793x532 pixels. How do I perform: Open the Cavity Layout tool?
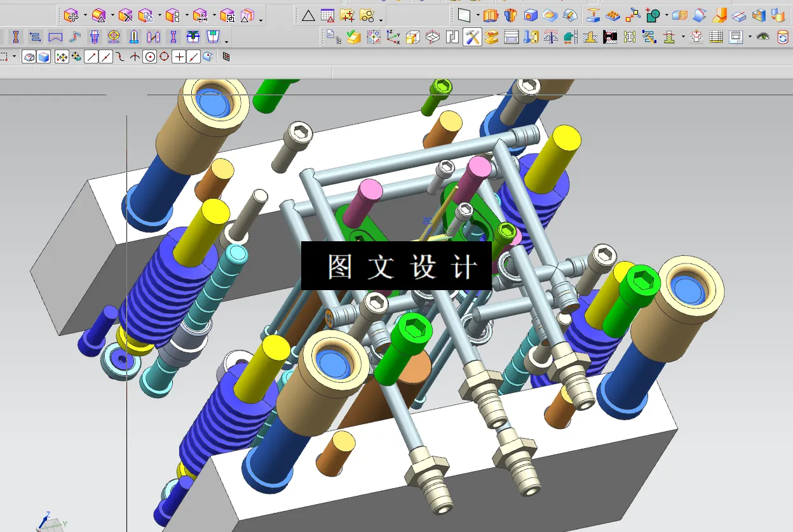[x=374, y=37]
